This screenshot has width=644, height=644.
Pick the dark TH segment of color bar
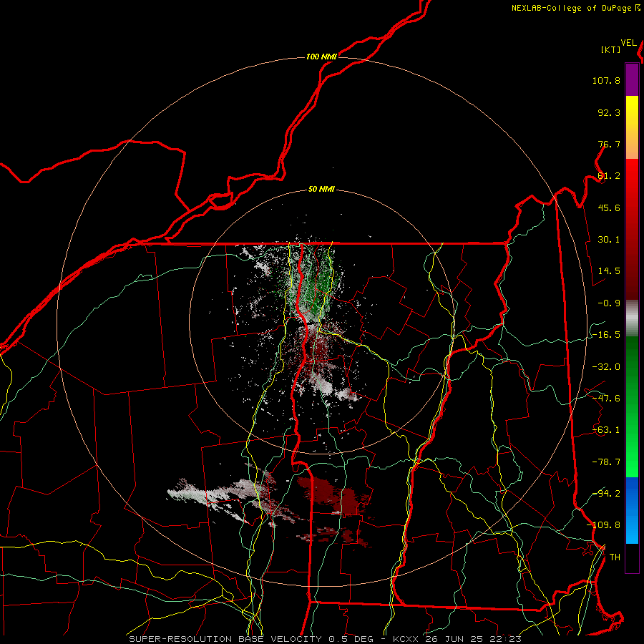(x=632, y=557)
